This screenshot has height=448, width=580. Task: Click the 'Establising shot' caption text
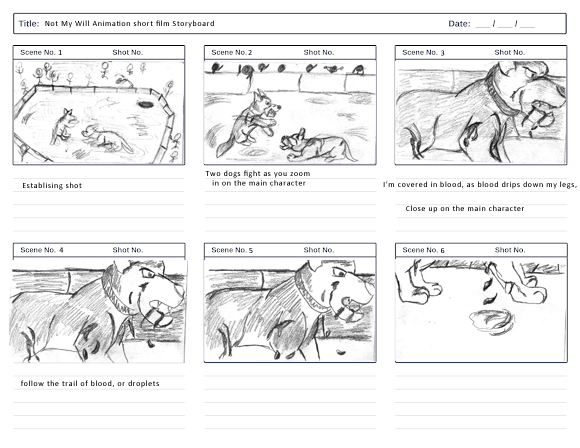52,186
